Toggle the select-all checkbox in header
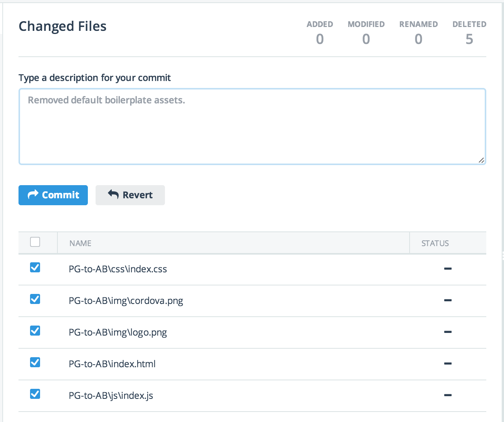The height and width of the screenshot is (422, 504). [x=35, y=242]
